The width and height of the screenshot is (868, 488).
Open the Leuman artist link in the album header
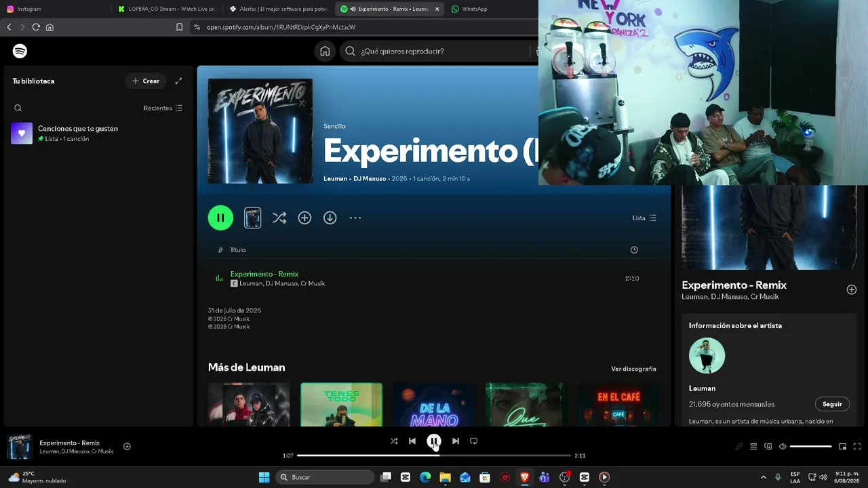click(336, 178)
